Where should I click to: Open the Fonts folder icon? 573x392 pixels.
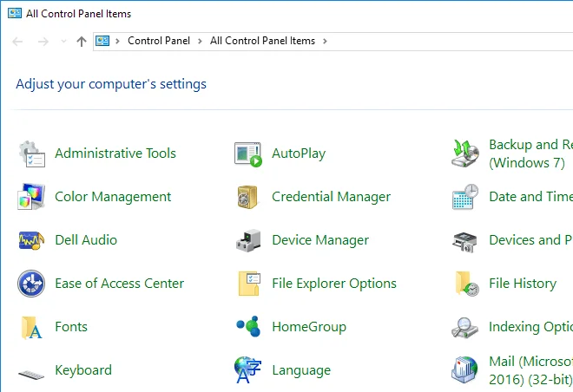[31, 327]
